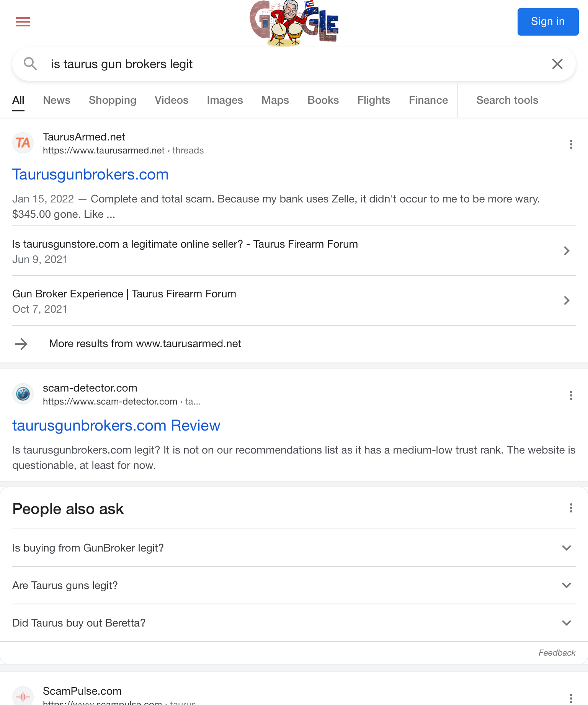Open the Taurusgunbrokers.com result link

pos(90,175)
